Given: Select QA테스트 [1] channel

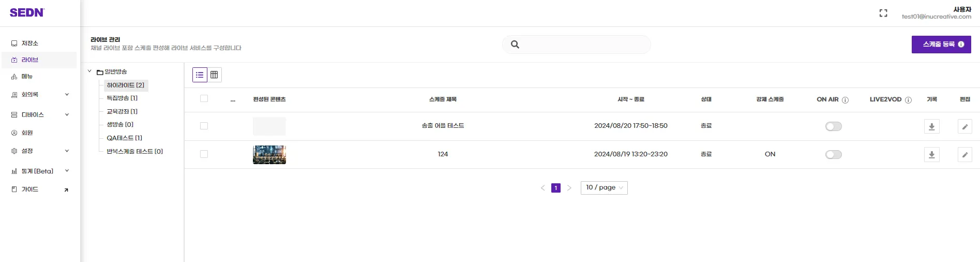Looking at the screenshot, I should click(124, 138).
